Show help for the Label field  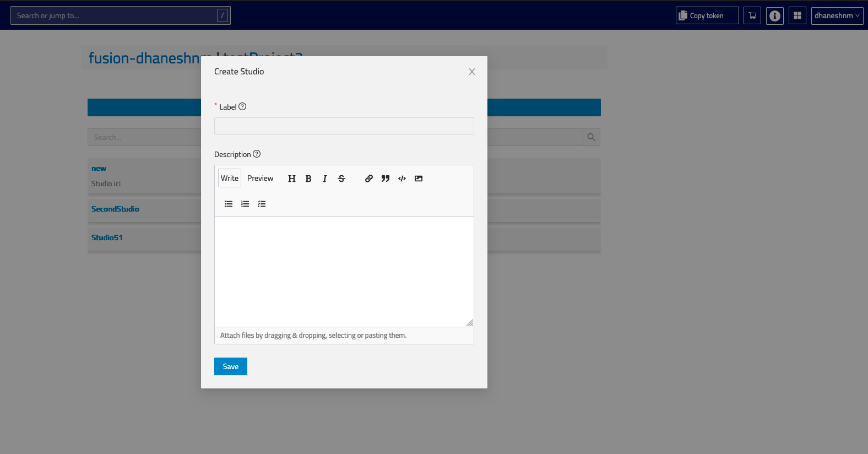coord(242,106)
